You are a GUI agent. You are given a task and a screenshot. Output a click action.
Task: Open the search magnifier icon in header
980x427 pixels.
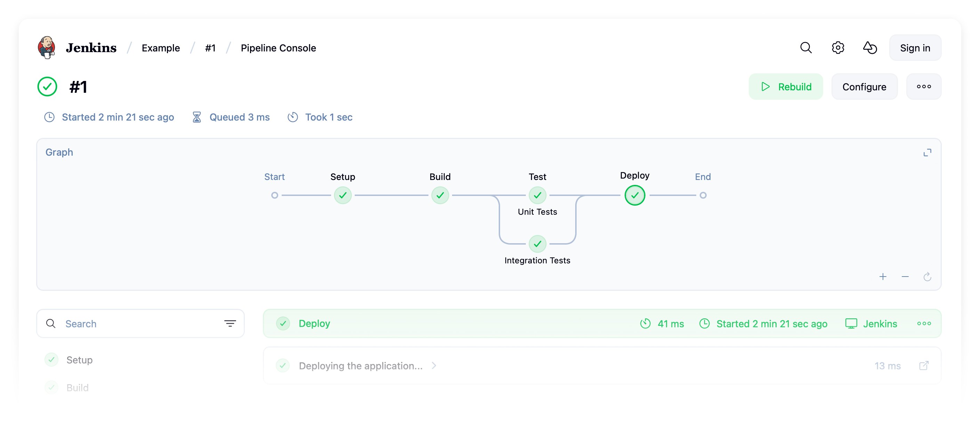pyautogui.click(x=805, y=48)
